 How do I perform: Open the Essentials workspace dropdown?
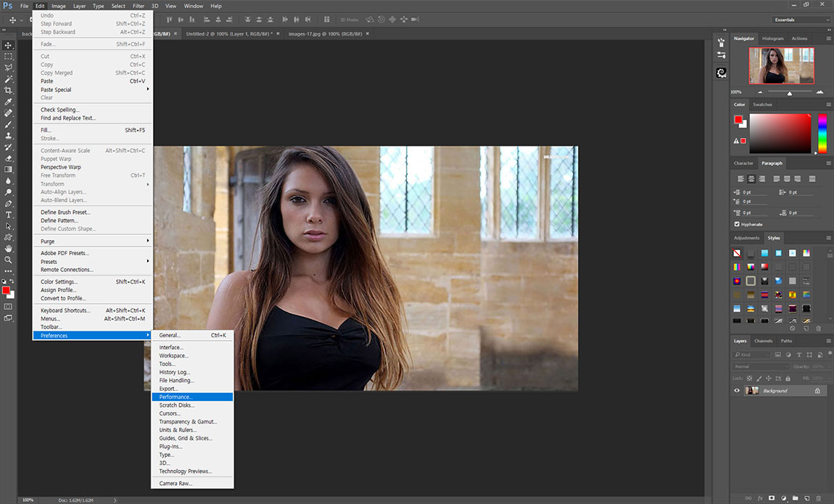801,20
